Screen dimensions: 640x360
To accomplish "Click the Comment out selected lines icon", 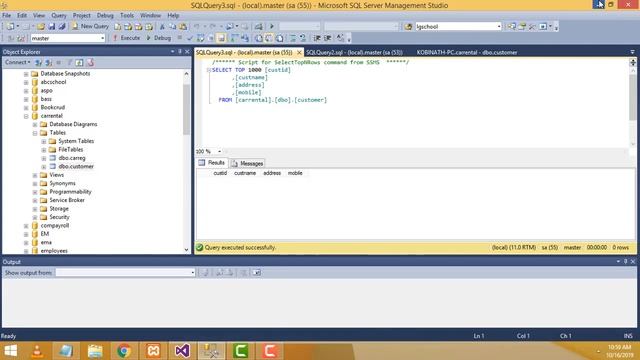I will pyautogui.click(x=293, y=38).
